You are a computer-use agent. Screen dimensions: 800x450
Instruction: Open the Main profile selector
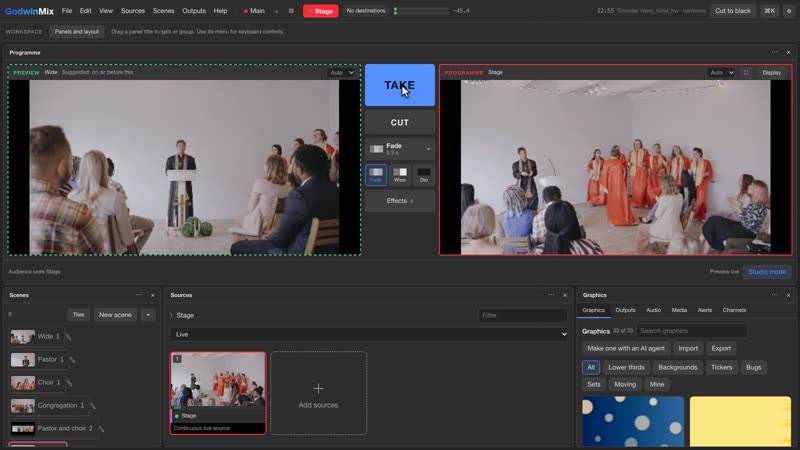(254, 11)
